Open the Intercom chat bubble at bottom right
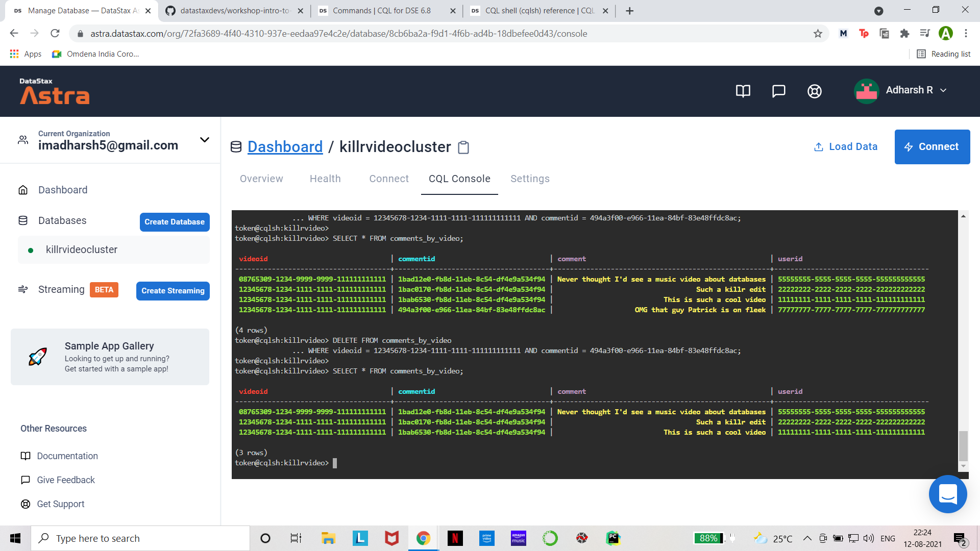Viewport: 980px width, 551px height. 948,494
